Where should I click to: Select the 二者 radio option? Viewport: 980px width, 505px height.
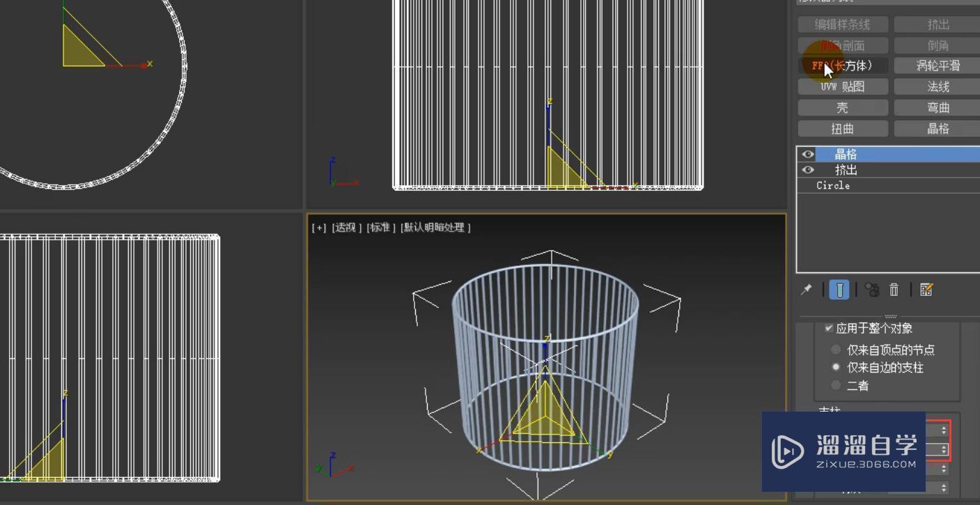(x=836, y=385)
